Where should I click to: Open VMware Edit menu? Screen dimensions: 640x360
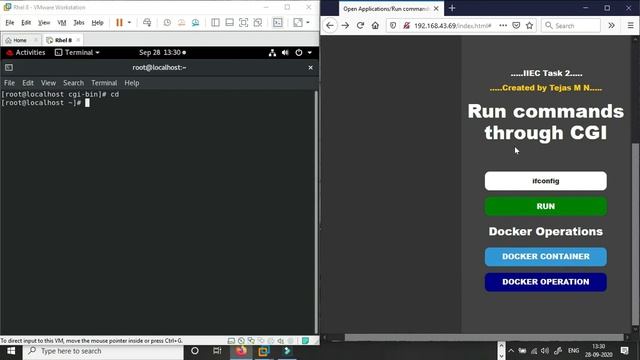26,22
